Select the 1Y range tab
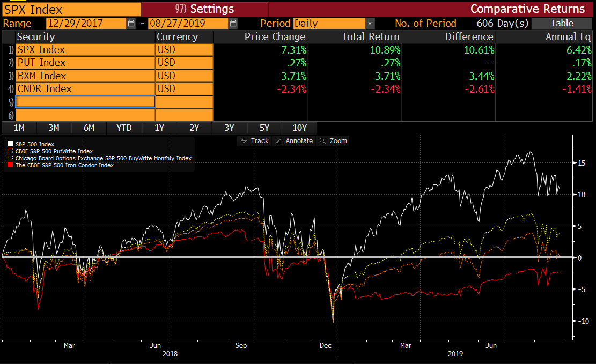 pyautogui.click(x=159, y=128)
